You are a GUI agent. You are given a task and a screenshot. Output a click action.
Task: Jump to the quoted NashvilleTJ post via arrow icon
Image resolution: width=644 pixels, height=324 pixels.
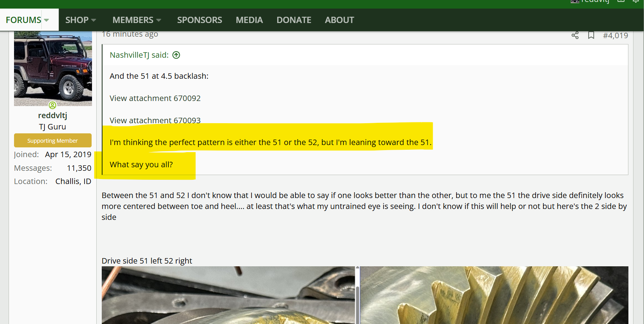click(x=176, y=55)
